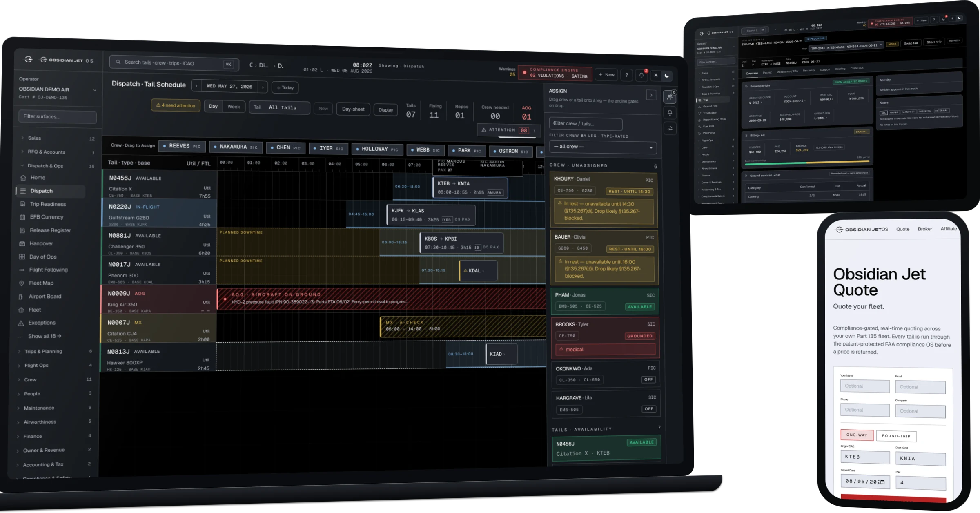Open the Release Register sidebar item
This screenshot has height=513, width=980.
(x=45, y=230)
